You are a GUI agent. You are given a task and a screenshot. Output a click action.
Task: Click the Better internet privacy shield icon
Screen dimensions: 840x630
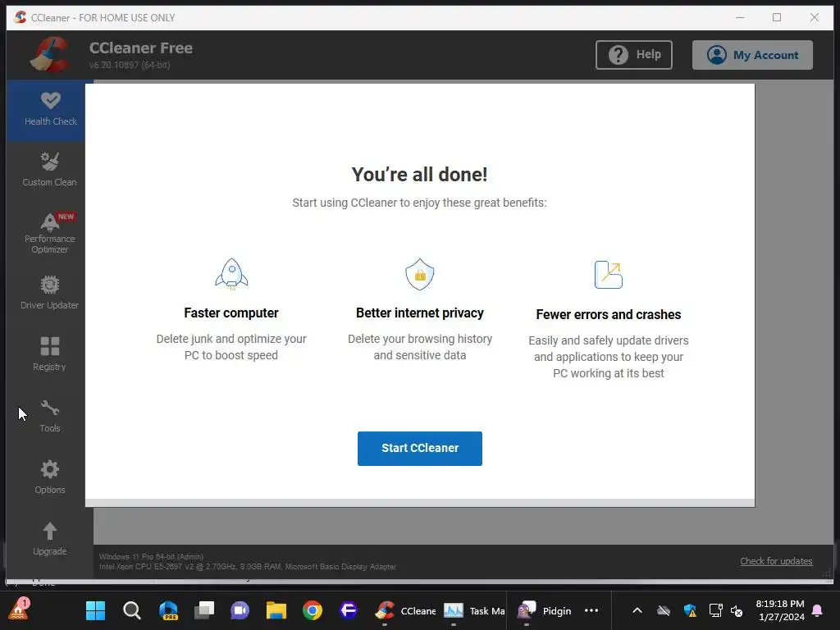tap(419, 274)
